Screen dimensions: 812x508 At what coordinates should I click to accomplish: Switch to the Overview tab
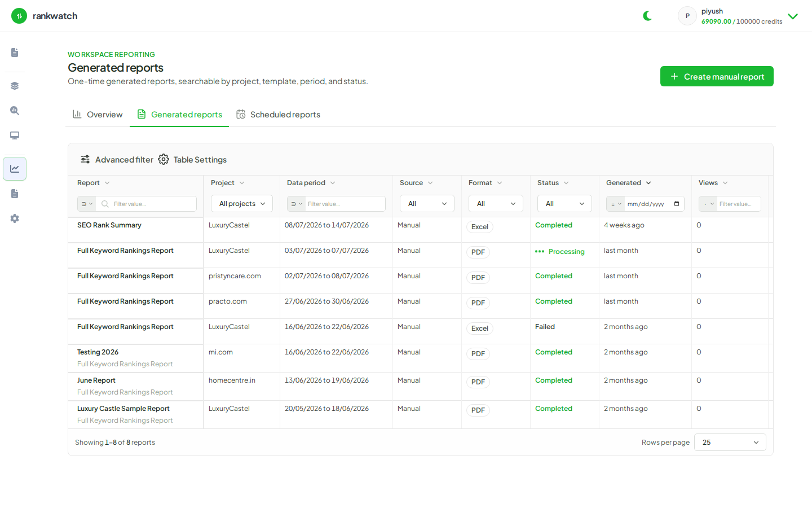(98, 115)
